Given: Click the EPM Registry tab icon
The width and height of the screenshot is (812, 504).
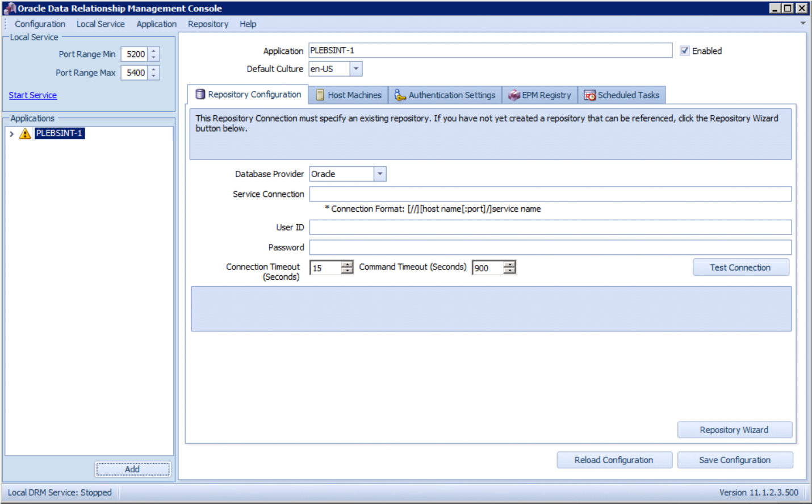Looking at the screenshot, I should (x=514, y=95).
